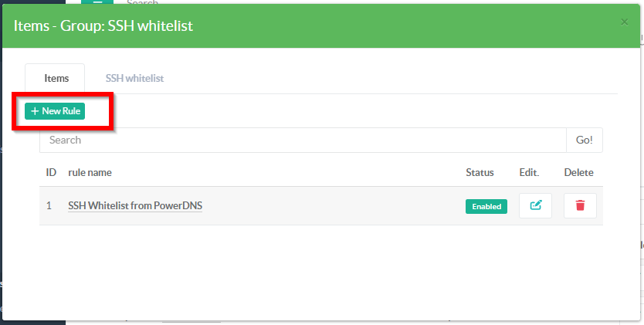Open the SSH Whitelist from PowerDNS link
The width and height of the screenshot is (644, 325).
[x=135, y=206]
